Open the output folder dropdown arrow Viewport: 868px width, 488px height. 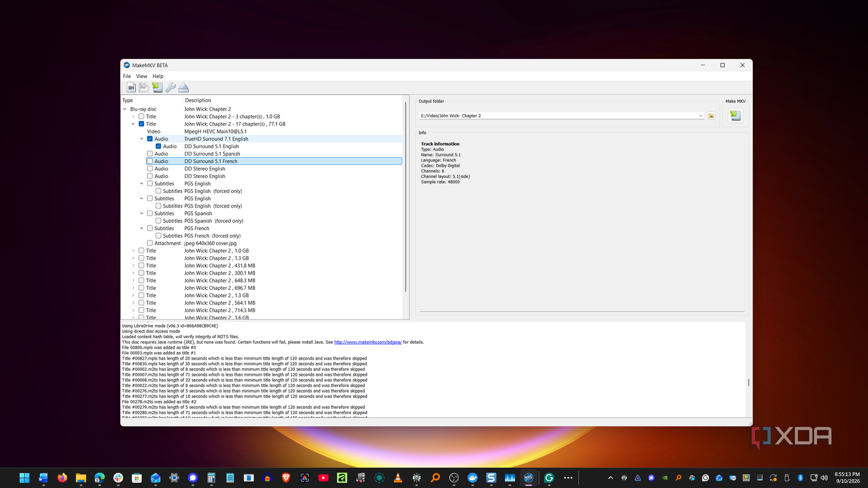click(700, 116)
